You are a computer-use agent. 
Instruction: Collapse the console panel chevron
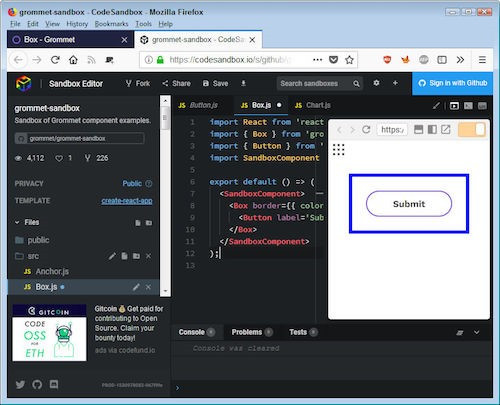tap(477, 332)
